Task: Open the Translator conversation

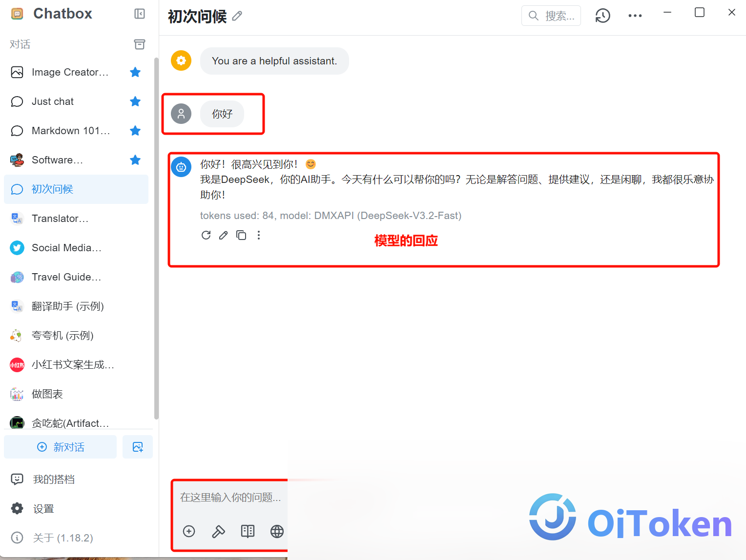Action: click(76, 219)
